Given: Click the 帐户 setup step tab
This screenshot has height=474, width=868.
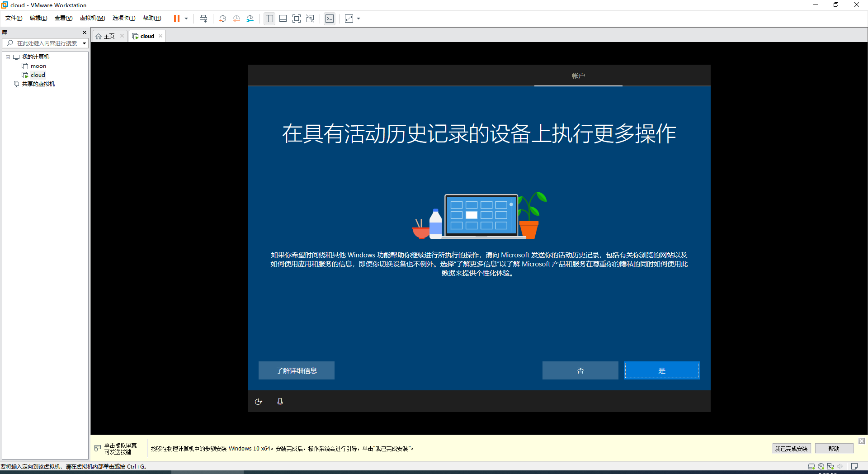Looking at the screenshot, I should pos(578,76).
